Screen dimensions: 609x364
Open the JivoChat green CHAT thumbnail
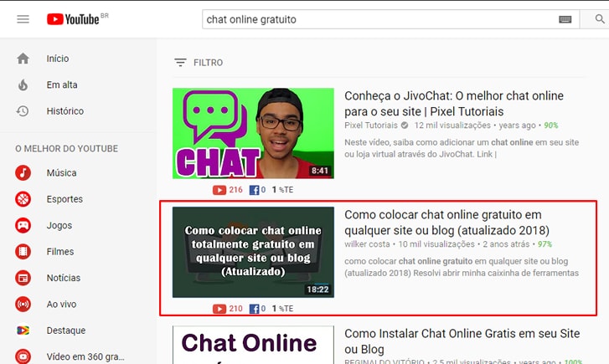point(253,133)
